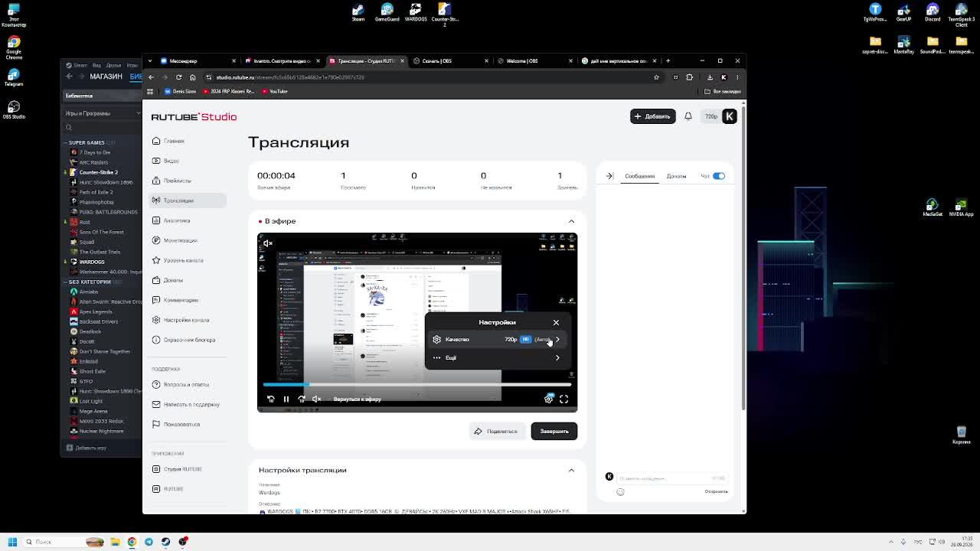Open Студия RUTUBE under Приложения

click(x=178, y=469)
